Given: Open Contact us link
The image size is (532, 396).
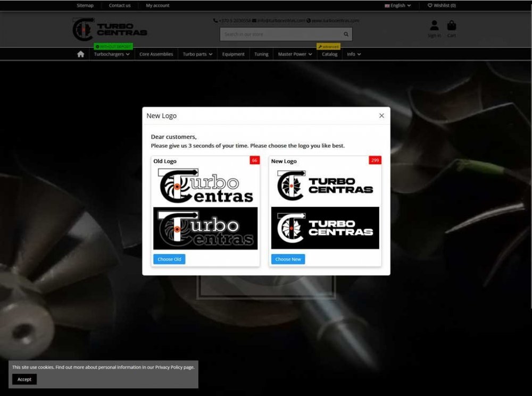Looking at the screenshot, I should coord(119,5).
